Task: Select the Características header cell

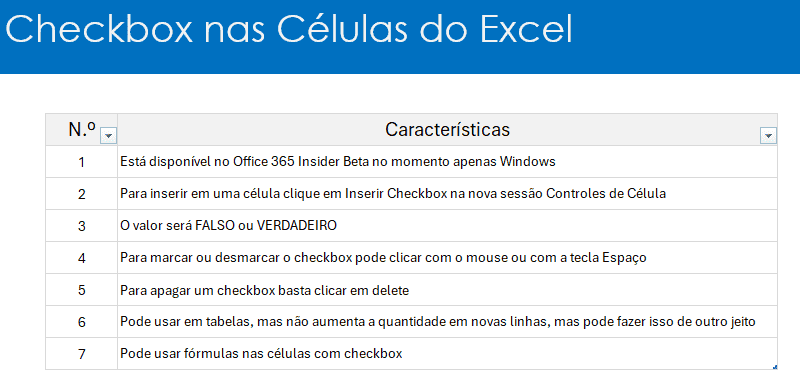Action: (447, 130)
